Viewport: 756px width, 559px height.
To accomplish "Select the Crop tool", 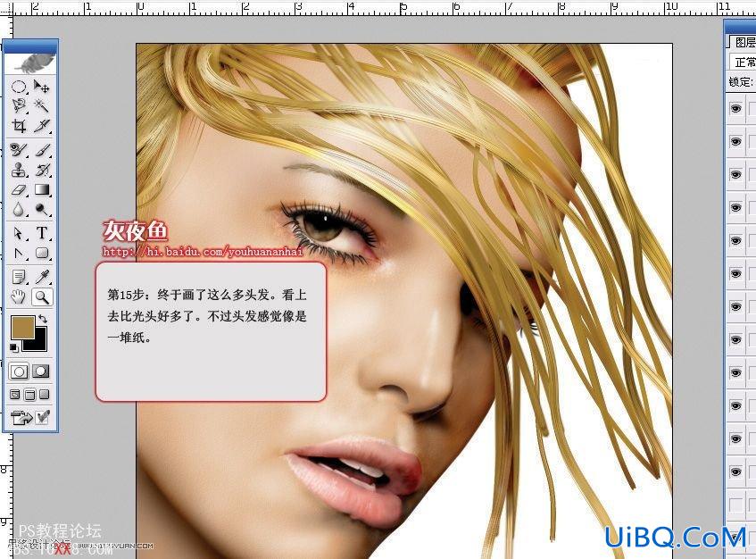I will pyautogui.click(x=19, y=126).
